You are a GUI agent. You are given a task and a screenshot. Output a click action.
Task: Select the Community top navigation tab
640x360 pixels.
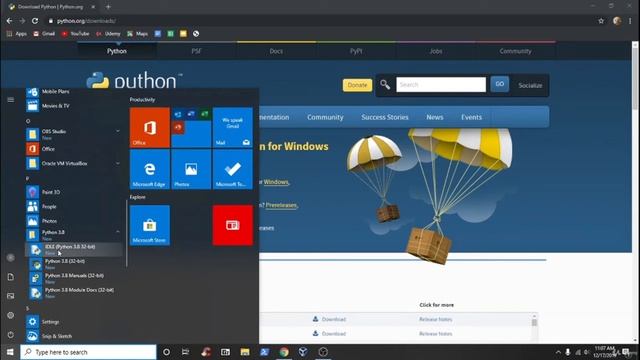click(x=516, y=51)
